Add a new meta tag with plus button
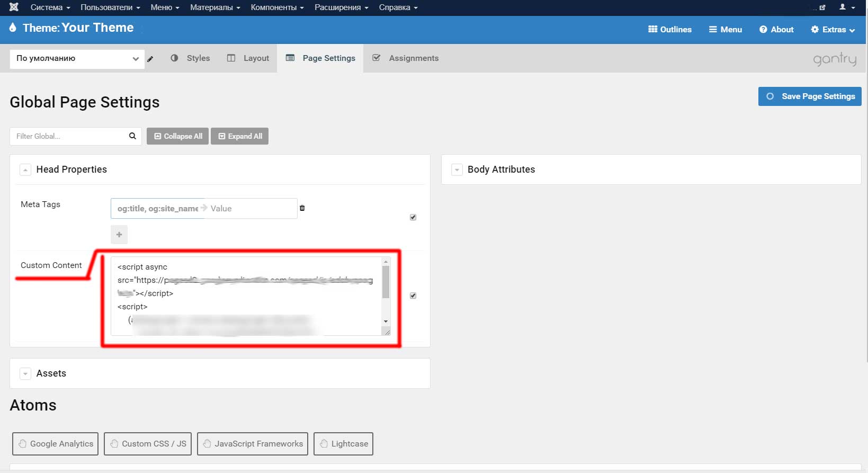 [x=119, y=235]
